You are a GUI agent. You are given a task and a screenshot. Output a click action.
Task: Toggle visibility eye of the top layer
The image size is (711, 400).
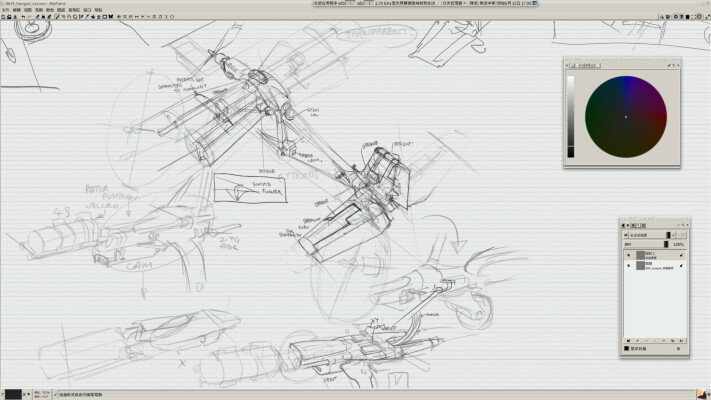point(628,255)
